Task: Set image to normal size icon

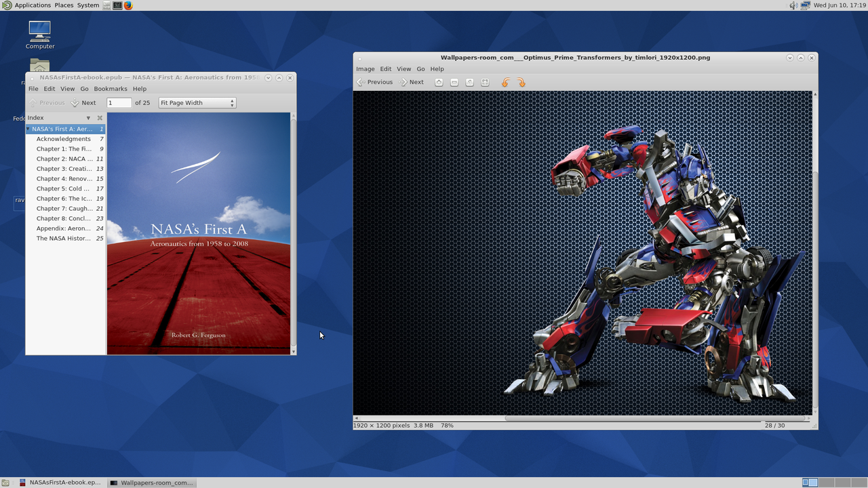Action: (469, 82)
